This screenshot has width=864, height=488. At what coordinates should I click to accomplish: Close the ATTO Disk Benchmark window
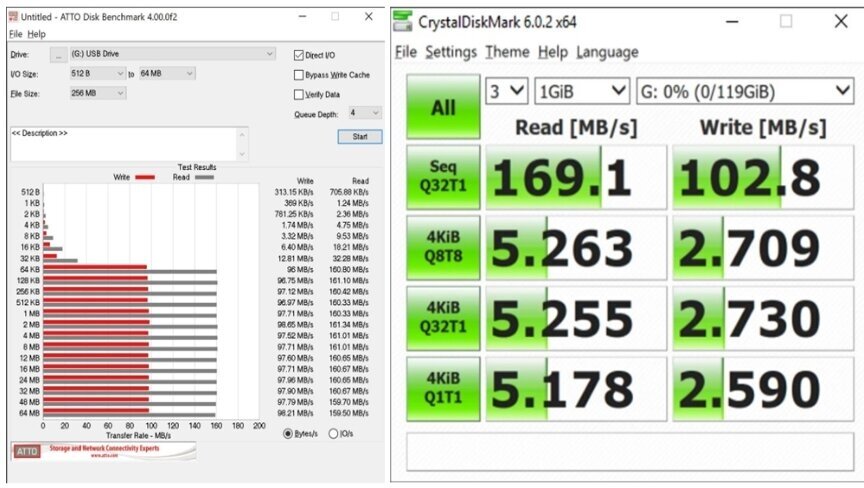pos(369,17)
